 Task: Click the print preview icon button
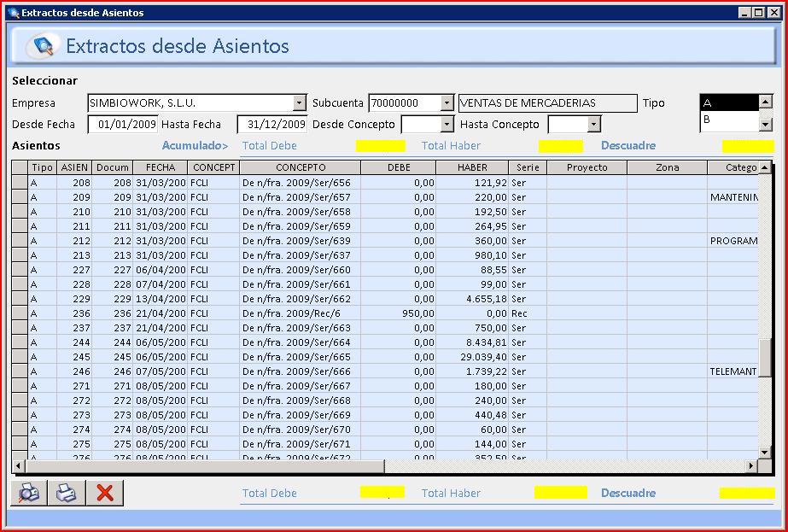pyautogui.click(x=29, y=493)
